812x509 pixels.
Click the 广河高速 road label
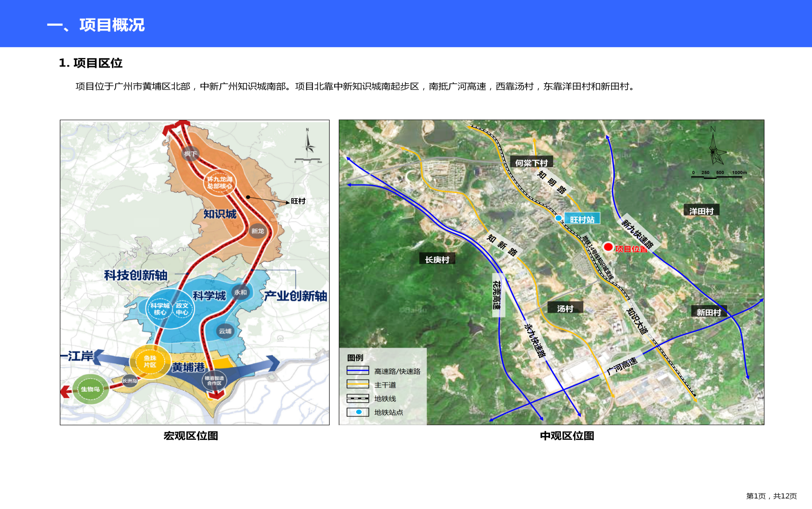click(622, 366)
